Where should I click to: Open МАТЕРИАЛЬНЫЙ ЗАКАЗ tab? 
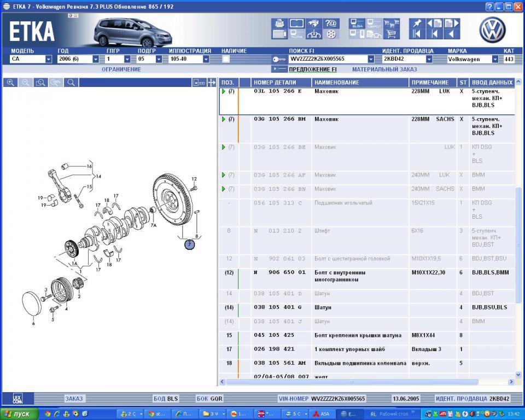[x=384, y=69]
